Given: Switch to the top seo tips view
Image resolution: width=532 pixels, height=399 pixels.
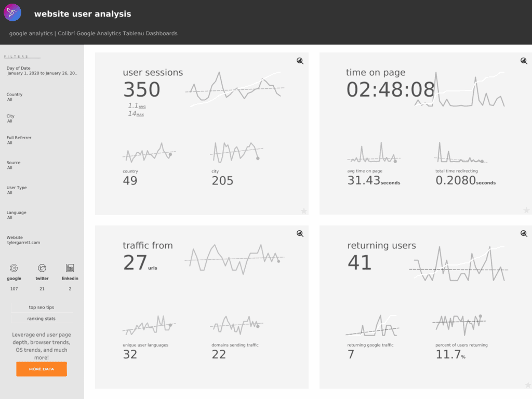Looking at the screenshot, I should [x=41, y=307].
